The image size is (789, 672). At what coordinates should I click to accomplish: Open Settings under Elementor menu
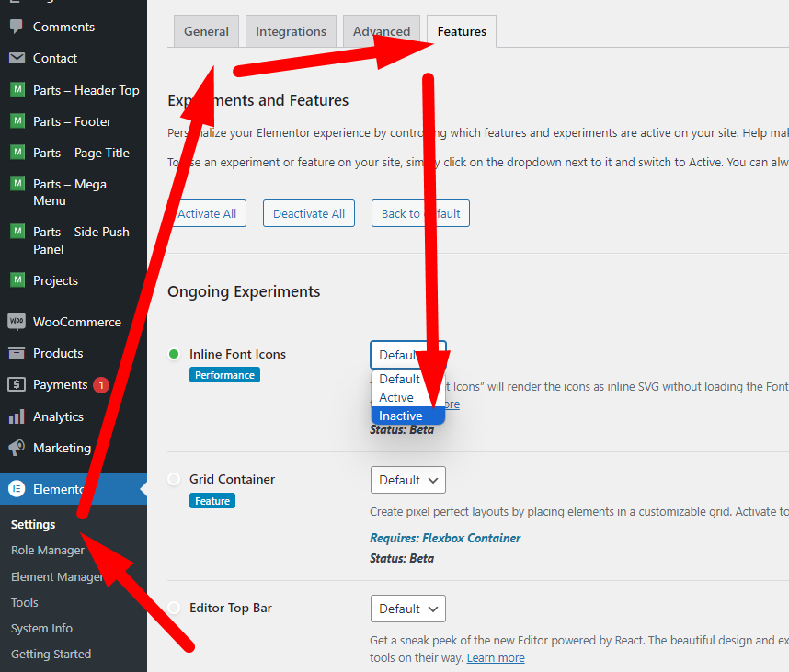[x=33, y=525]
